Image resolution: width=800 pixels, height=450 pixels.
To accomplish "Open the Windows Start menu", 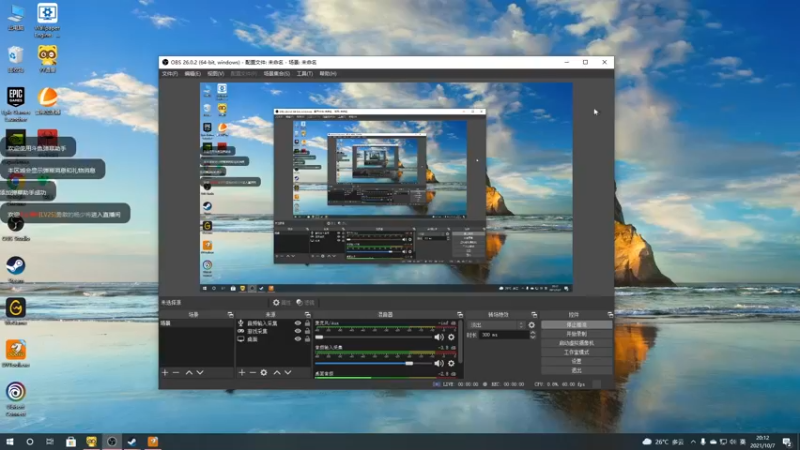I will tap(10, 442).
